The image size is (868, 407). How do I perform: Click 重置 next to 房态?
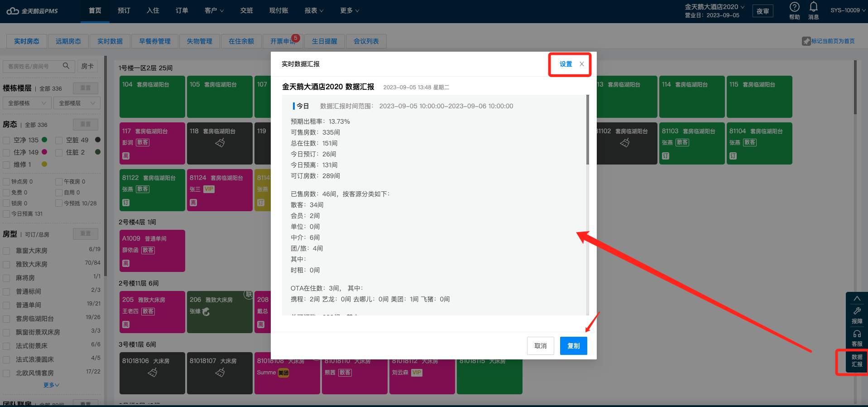[86, 124]
